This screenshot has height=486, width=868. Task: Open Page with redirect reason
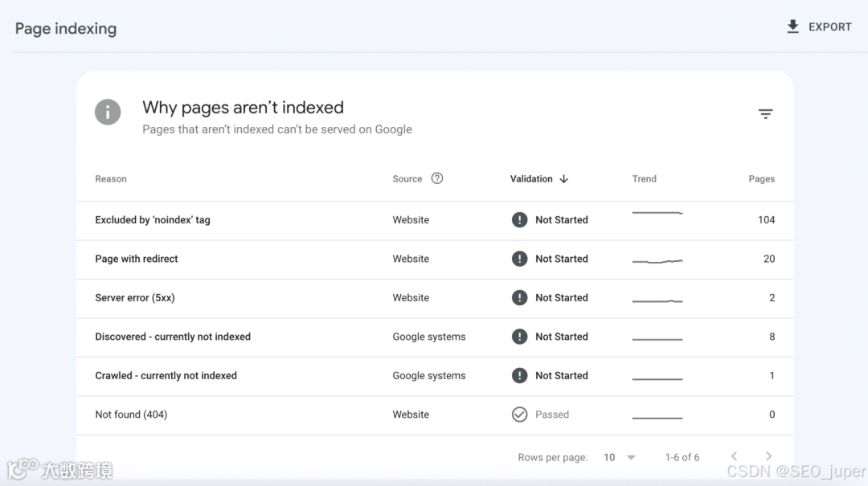click(x=137, y=259)
